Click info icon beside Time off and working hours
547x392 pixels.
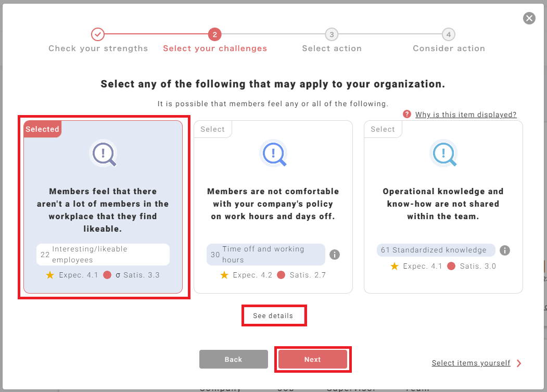[x=335, y=255]
